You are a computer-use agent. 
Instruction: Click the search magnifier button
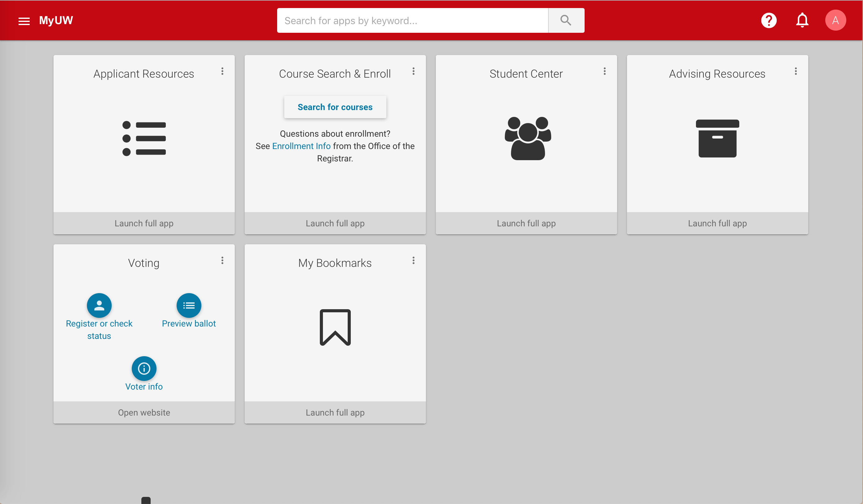tap(566, 20)
